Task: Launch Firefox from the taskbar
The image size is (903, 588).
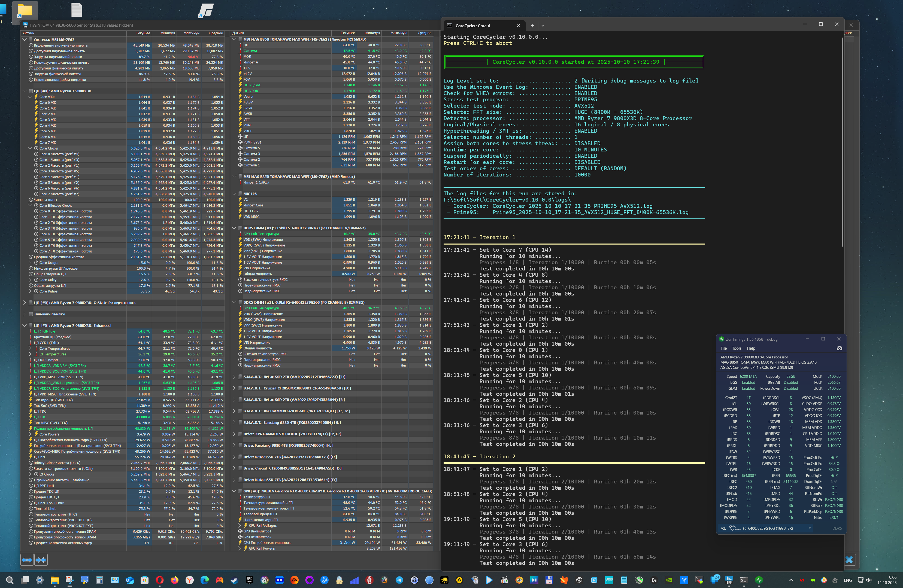Action: tap(175, 580)
